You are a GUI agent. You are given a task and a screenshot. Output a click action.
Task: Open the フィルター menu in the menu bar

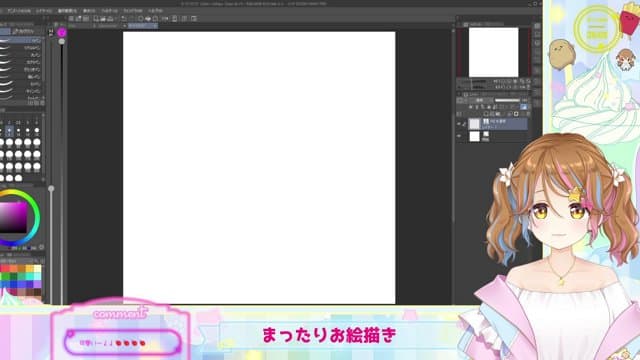pos(109,11)
